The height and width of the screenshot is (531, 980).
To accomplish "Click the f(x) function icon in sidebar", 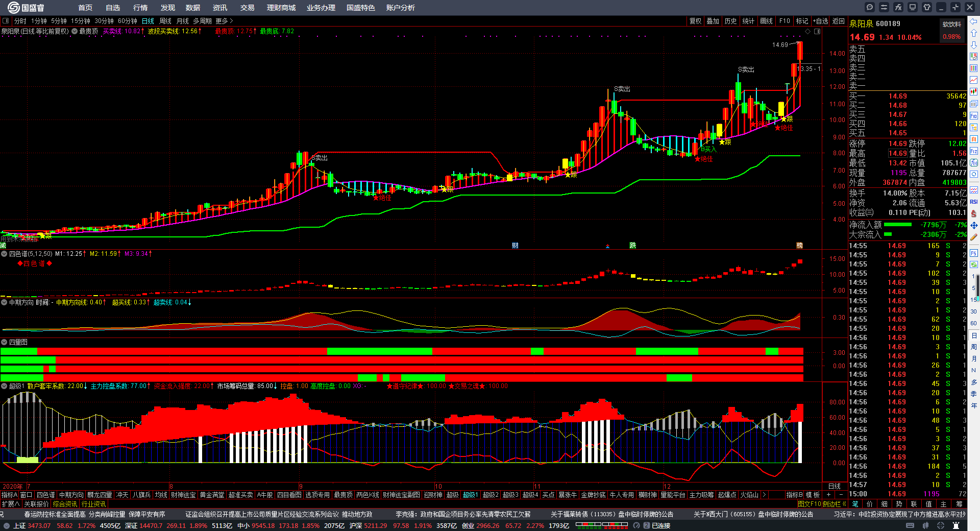I will 974,163.
